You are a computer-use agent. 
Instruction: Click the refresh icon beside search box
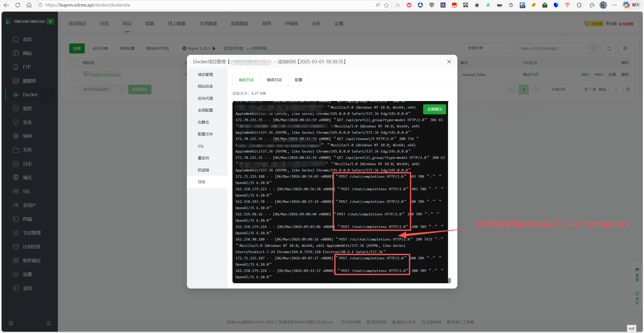tap(609, 48)
